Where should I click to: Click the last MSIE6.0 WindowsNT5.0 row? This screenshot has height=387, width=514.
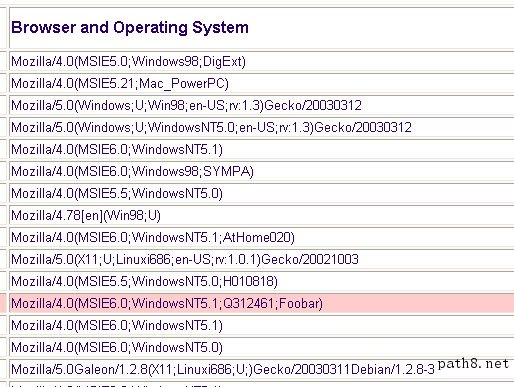(262, 347)
